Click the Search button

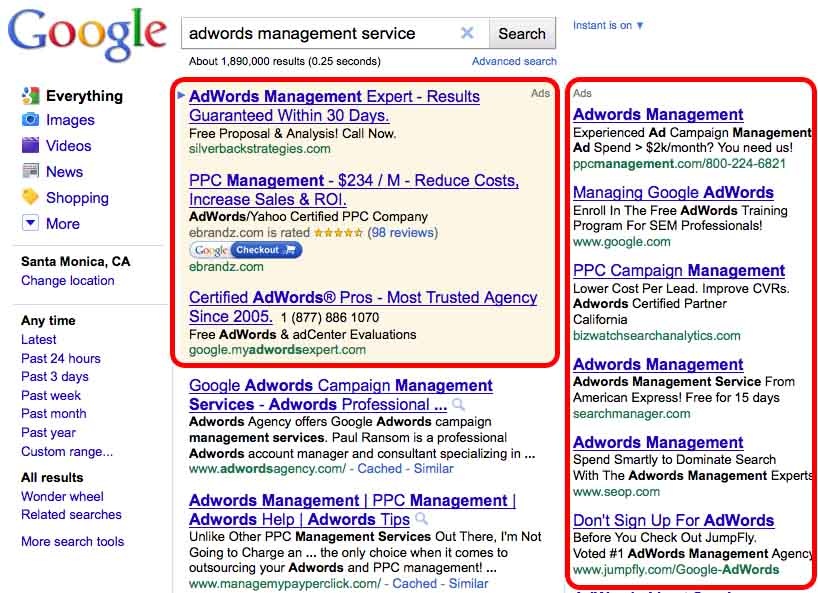(522, 33)
